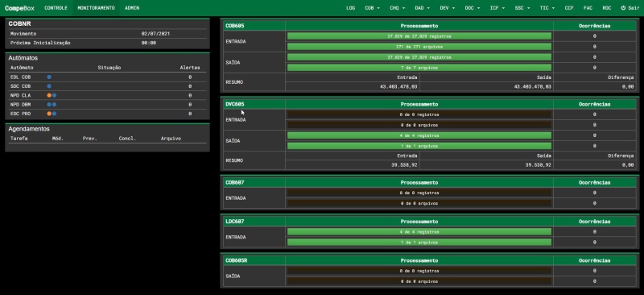Click the orange status dot for EDC PRO
The width and height of the screenshot is (644, 295).
click(x=49, y=114)
